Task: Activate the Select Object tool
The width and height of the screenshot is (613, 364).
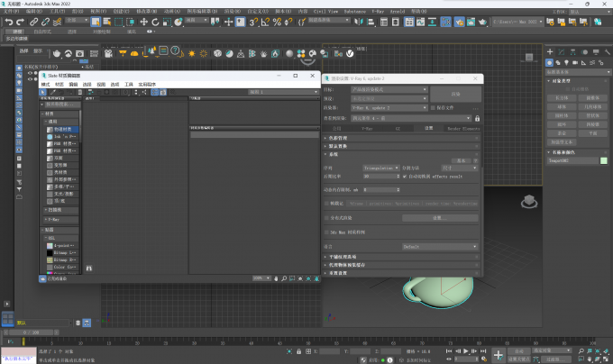Action: tap(96, 22)
